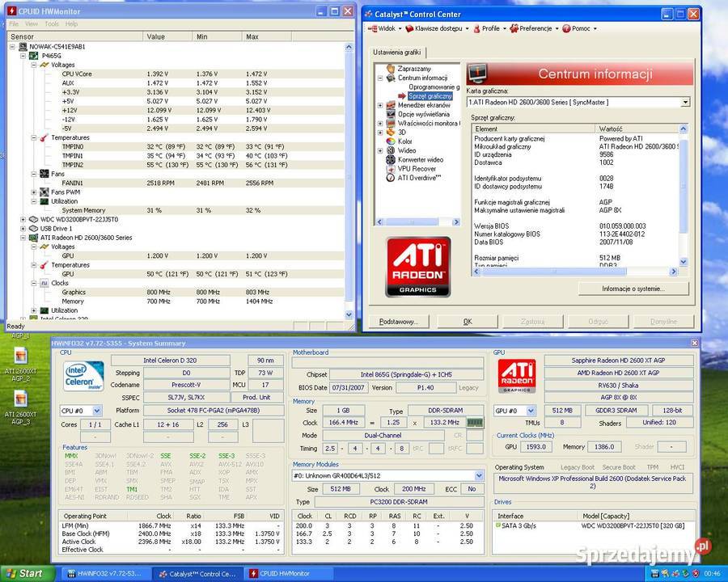Switch to HWiNFO32 taskbar button

(x=106, y=574)
